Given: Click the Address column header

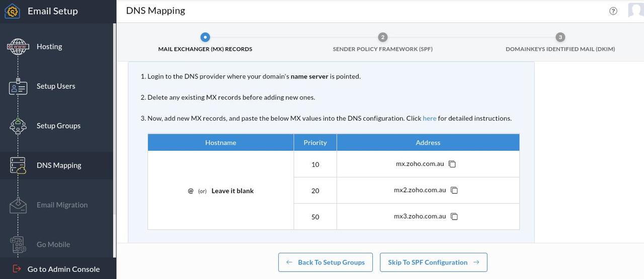Looking at the screenshot, I should coord(428,143).
